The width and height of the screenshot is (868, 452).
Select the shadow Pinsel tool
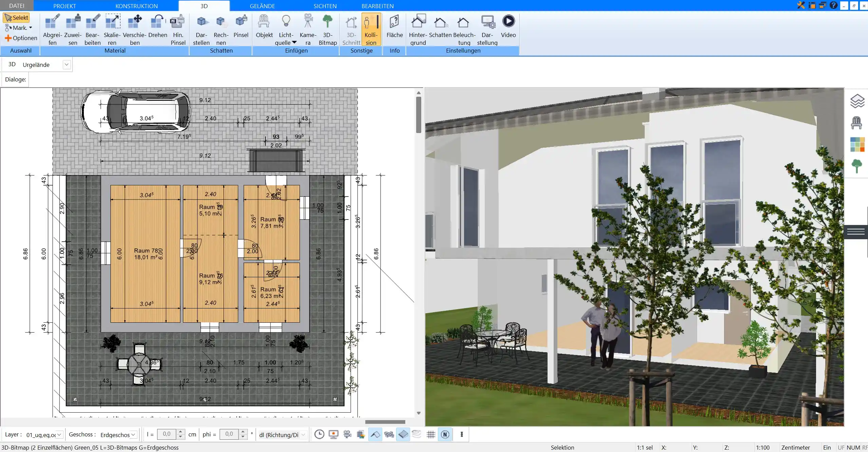241,26
